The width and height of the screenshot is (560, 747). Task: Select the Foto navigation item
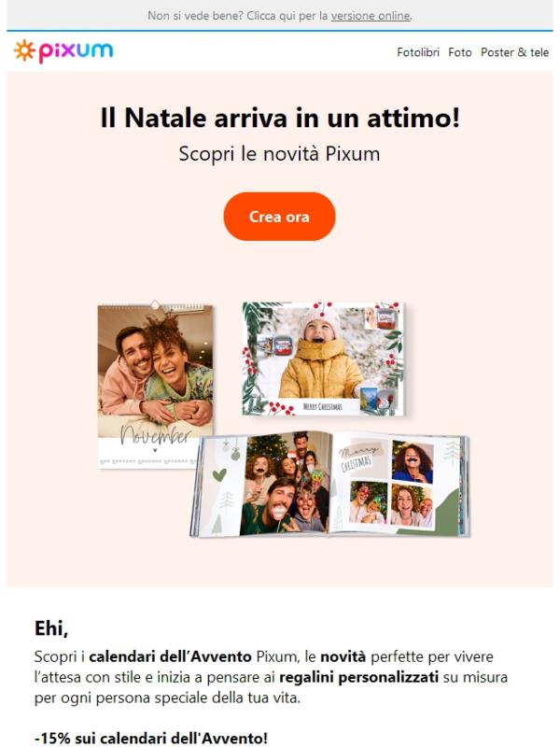[x=459, y=52]
